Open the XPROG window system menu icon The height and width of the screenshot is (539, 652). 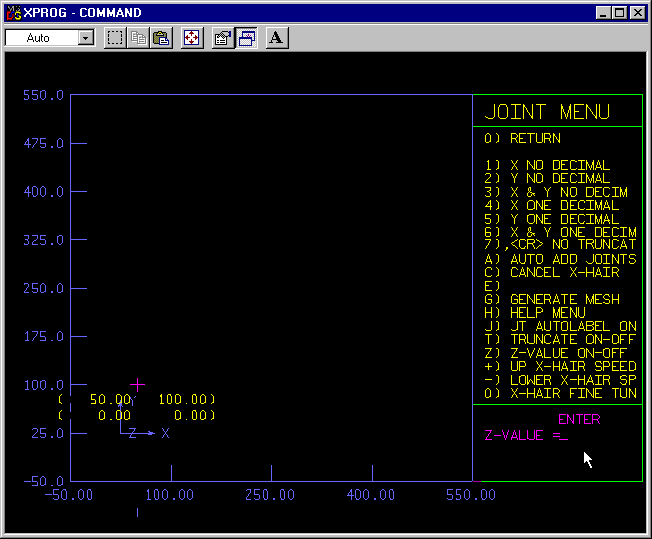[13, 13]
